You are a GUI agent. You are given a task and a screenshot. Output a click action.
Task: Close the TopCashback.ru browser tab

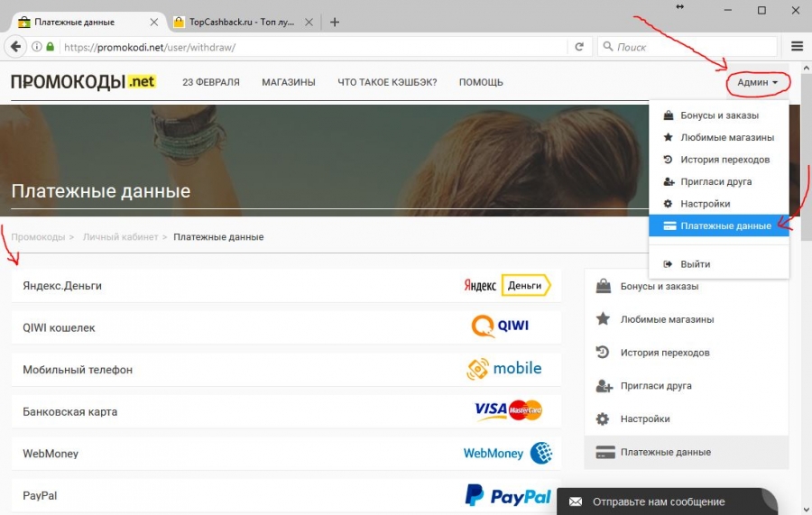(309, 23)
